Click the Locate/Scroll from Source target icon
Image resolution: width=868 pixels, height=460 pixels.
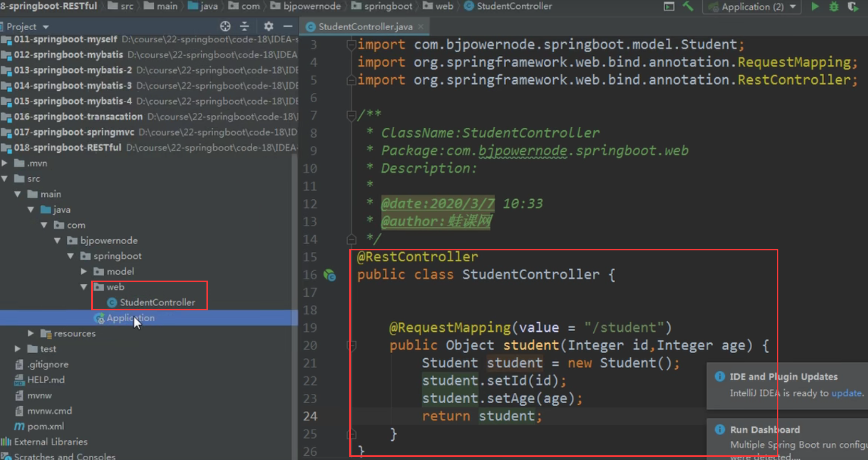click(225, 26)
